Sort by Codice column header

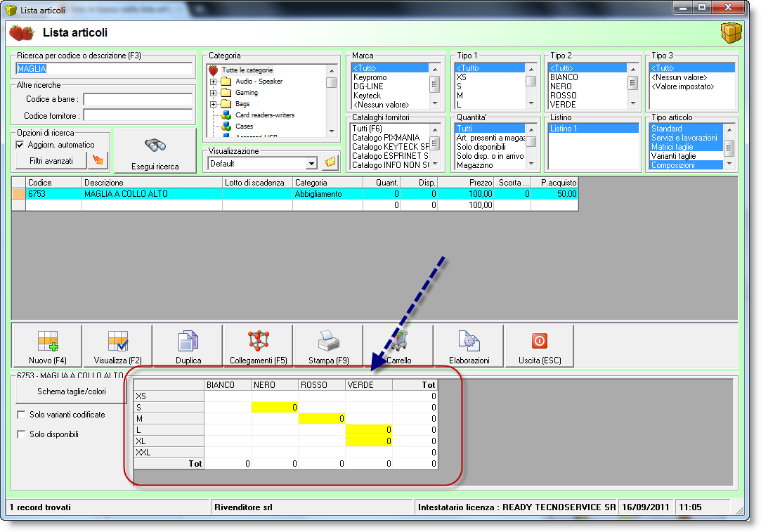pyautogui.click(x=54, y=183)
